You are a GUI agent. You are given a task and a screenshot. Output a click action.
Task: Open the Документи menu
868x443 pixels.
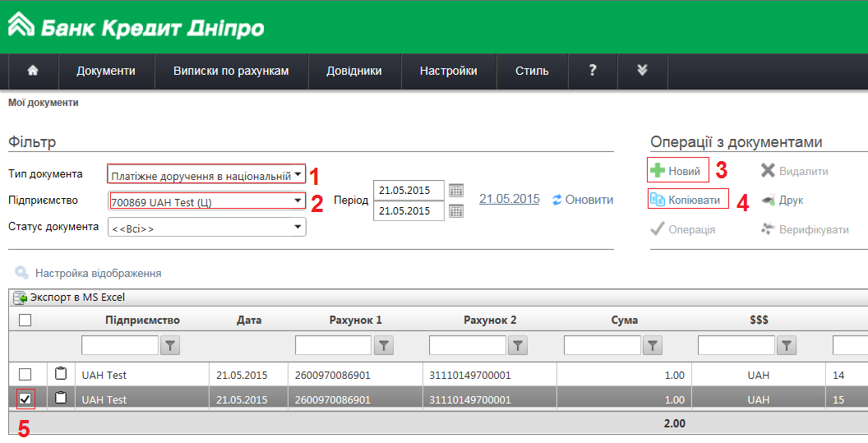pyautogui.click(x=106, y=71)
